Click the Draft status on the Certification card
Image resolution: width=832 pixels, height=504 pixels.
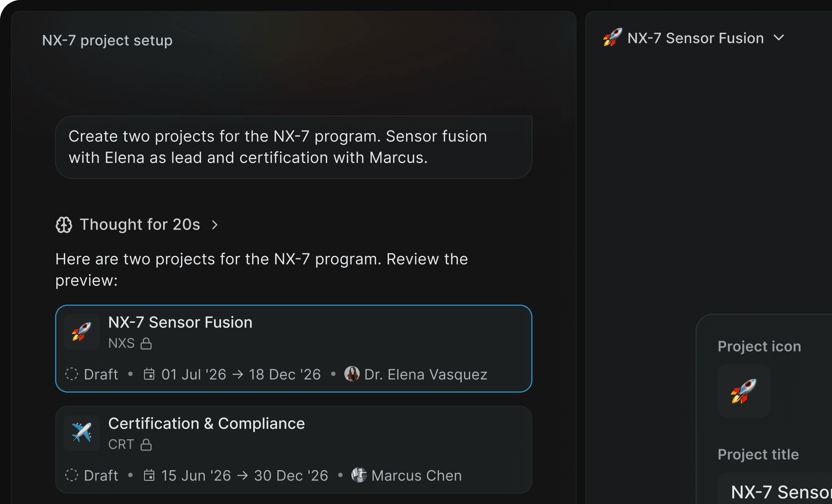pos(92,476)
